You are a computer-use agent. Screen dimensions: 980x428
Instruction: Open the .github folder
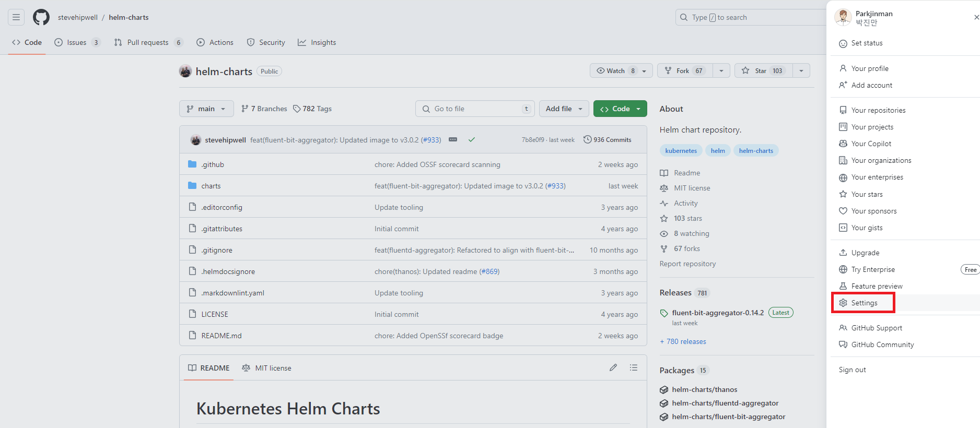click(213, 164)
